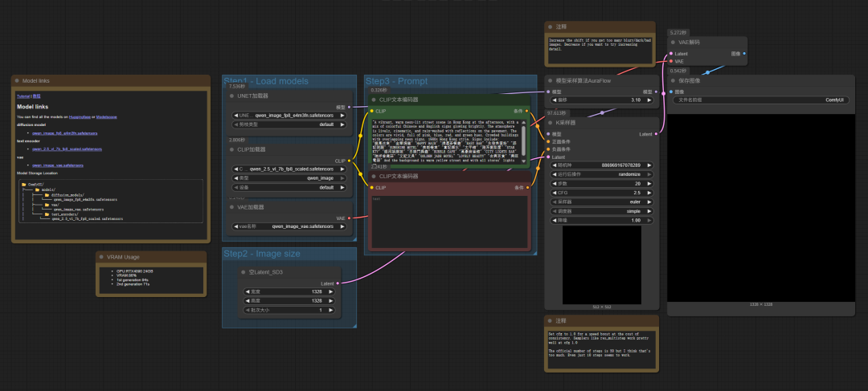The width and height of the screenshot is (868, 391).
Task: Click the GPU:RTX4090 24GB line
Action: point(135,271)
